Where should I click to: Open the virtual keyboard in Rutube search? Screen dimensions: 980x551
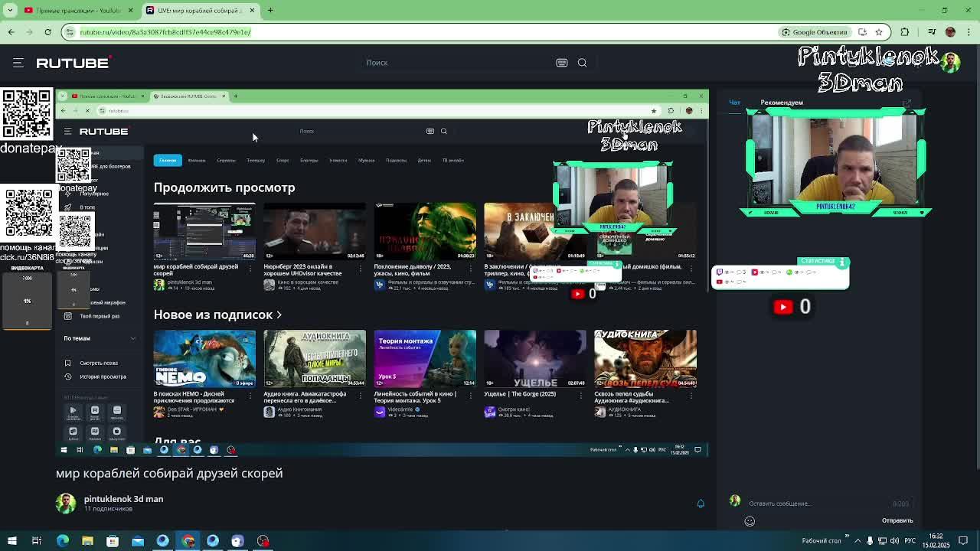562,63
